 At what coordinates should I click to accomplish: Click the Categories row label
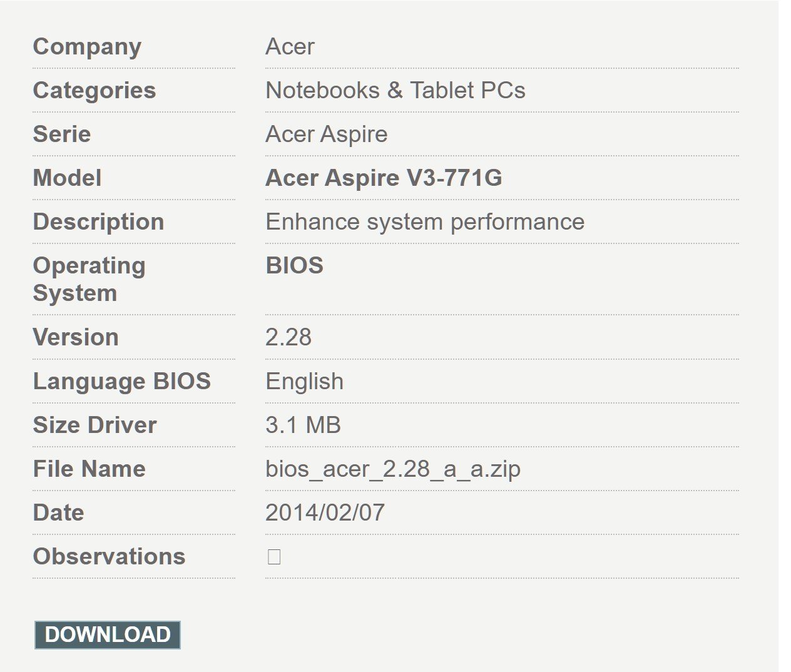pos(94,91)
